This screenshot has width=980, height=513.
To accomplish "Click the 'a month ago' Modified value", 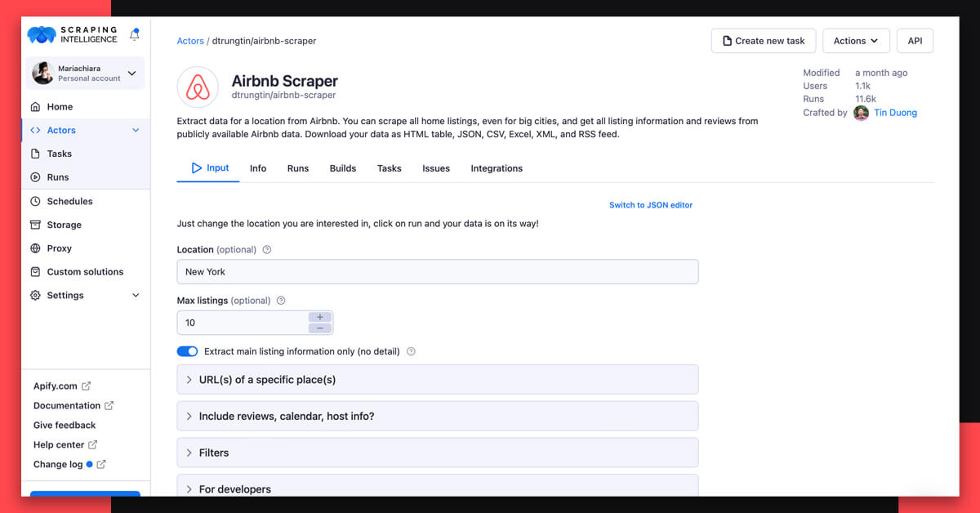I will (x=881, y=73).
